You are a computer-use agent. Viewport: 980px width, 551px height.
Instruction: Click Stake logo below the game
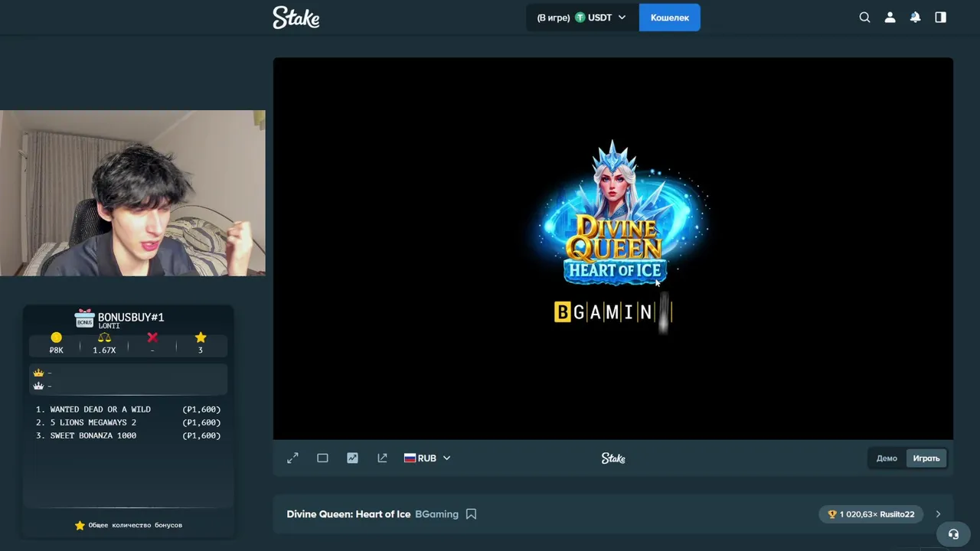[x=613, y=458]
